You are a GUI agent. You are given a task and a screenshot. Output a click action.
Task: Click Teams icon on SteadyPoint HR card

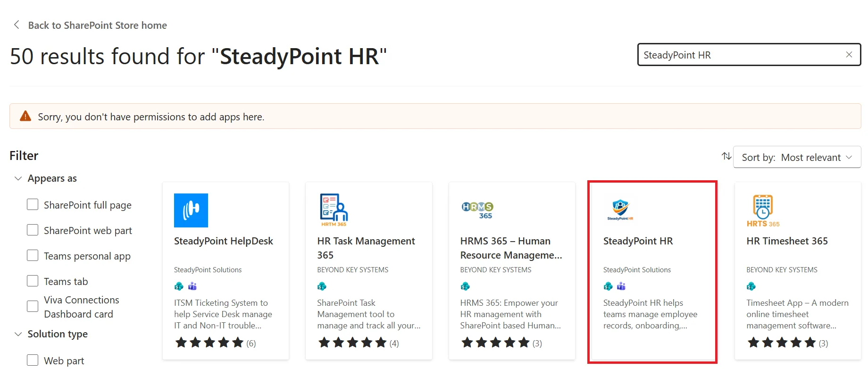pos(621,286)
